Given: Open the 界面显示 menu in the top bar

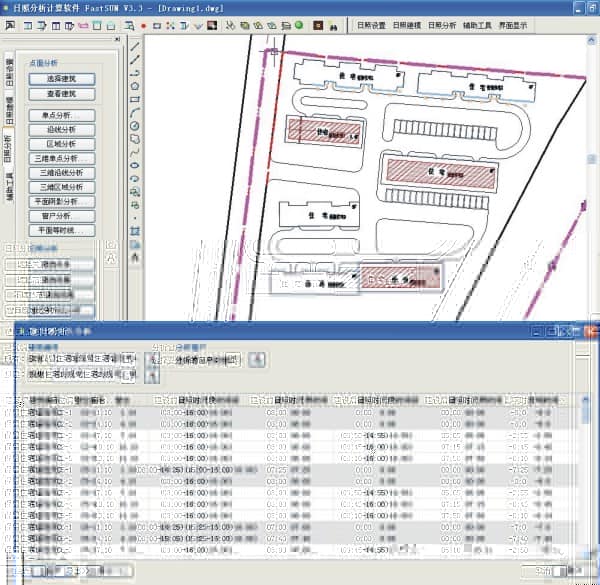Looking at the screenshot, I should (513, 25).
